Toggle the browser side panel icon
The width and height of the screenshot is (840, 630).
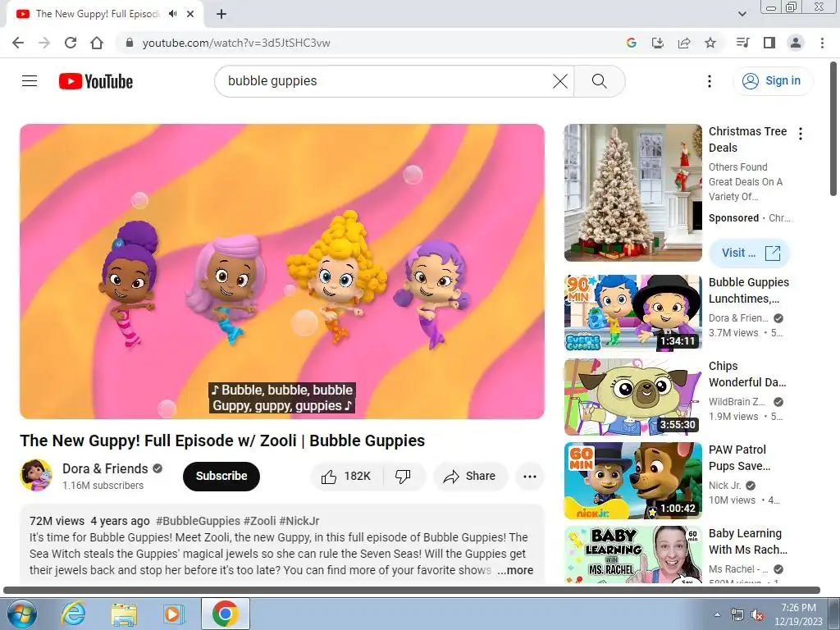pyautogui.click(x=769, y=43)
